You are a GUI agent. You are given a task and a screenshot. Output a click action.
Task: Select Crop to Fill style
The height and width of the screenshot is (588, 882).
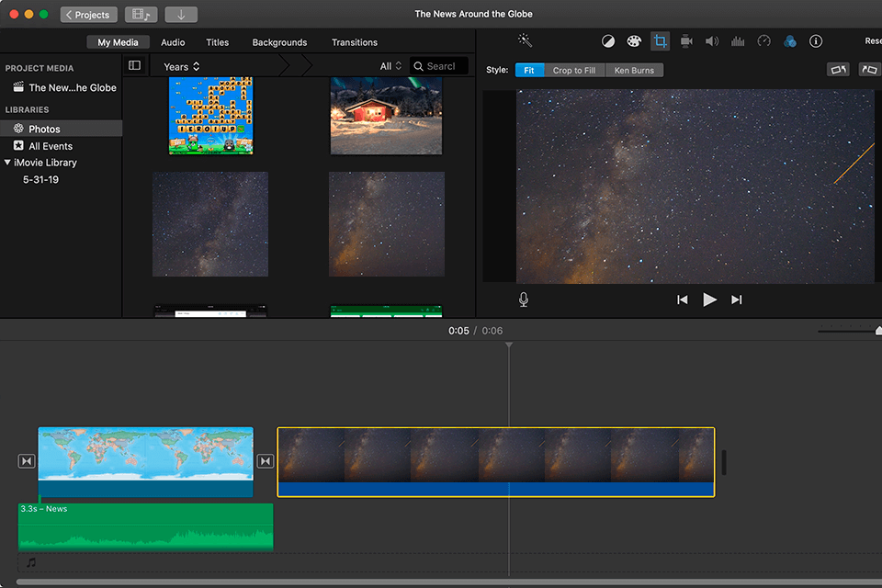pos(574,70)
